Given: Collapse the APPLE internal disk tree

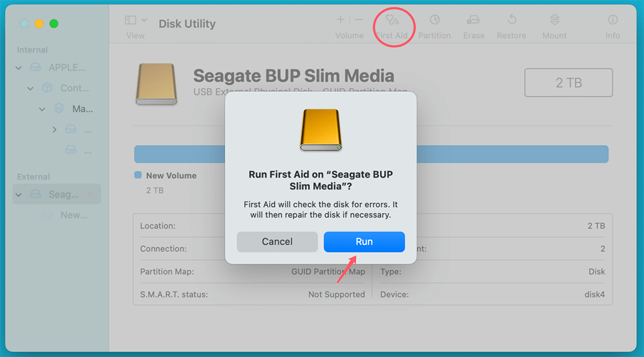Looking at the screenshot, I should 19,68.
